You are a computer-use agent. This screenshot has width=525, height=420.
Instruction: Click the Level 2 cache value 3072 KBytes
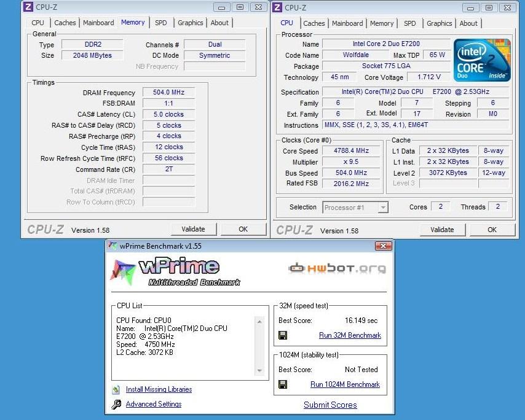pyautogui.click(x=448, y=173)
